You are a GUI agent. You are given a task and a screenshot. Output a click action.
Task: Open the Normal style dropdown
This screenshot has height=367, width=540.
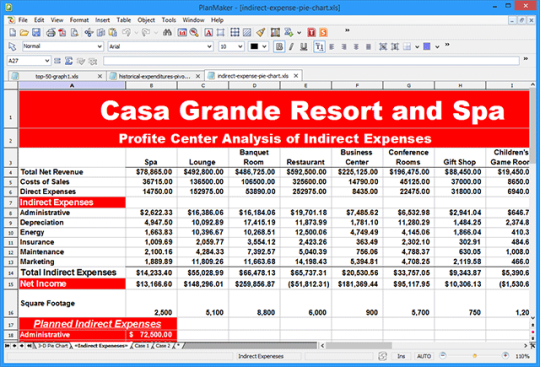click(100, 46)
